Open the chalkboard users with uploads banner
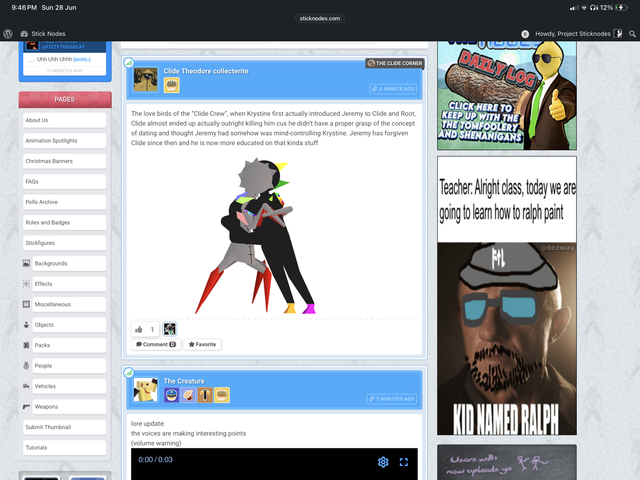Viewport: 640px width, 480px height. pos(507,462)
